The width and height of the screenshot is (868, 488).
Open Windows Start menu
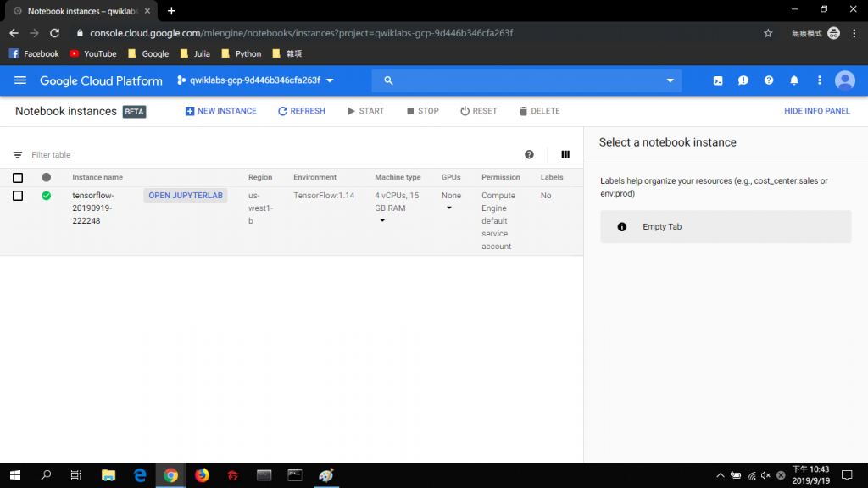tap(15, 475)
